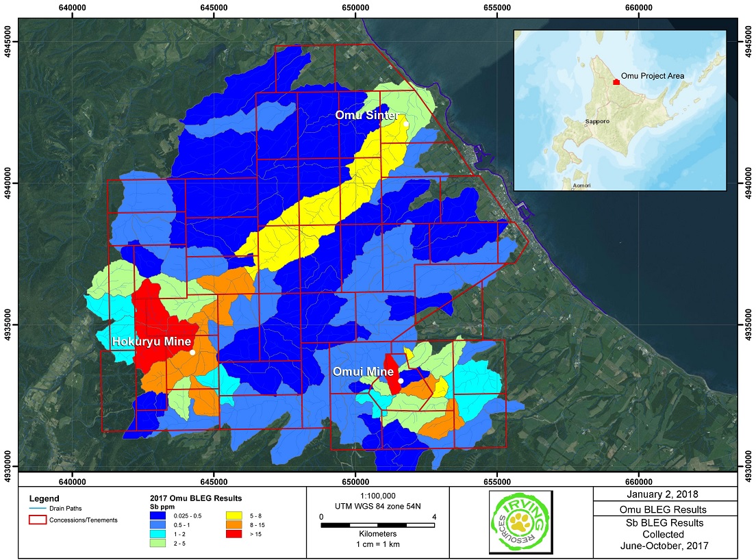The image size is (756, 560).
Task: Click 'Omu Project Area' text in inset map
Action: pos(653,76)
